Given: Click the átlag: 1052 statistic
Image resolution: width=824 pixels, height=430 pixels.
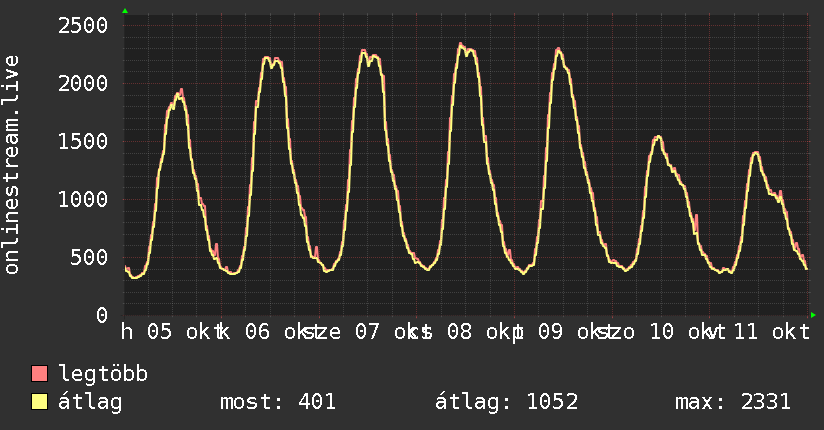Looking at the screenshot, I should 506,402.
